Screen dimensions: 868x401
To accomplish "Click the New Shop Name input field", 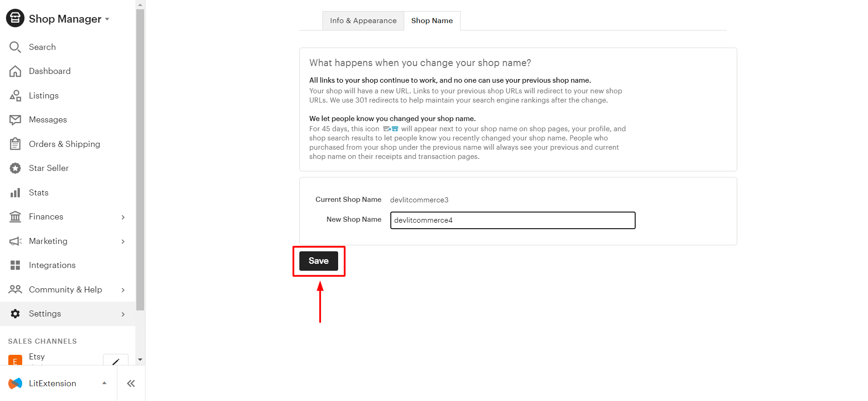I will [513, 220].
